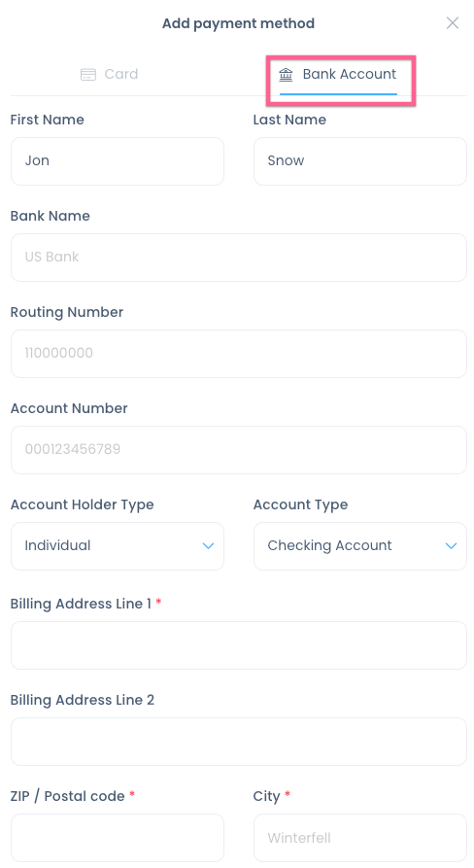
Task: Open the Account Holder Type dropdown
Action: coord(118,546)
